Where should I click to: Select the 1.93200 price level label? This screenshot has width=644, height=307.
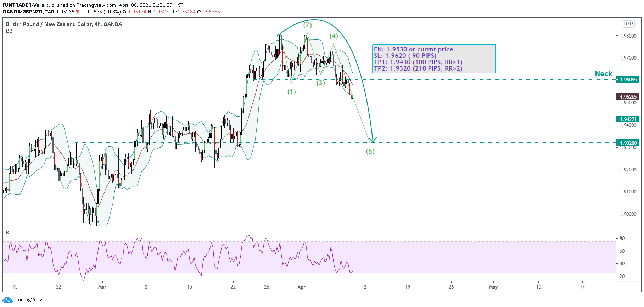click(628, 143)
